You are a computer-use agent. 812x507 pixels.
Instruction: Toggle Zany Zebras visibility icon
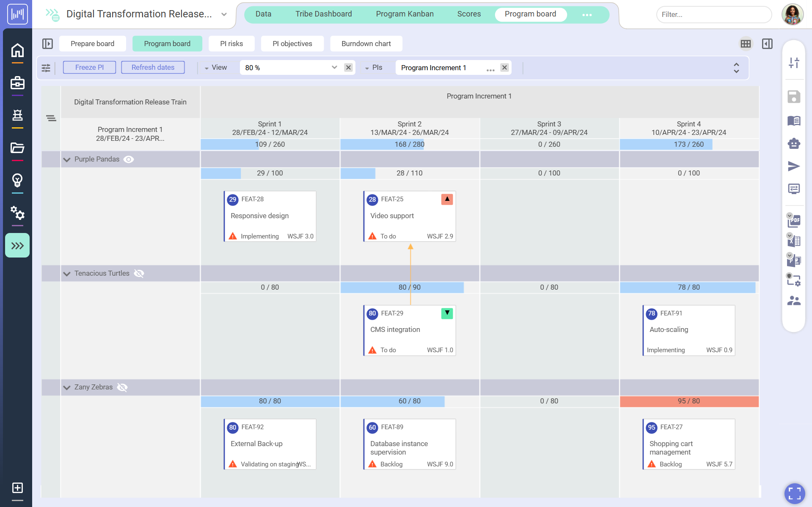point(122,387)
